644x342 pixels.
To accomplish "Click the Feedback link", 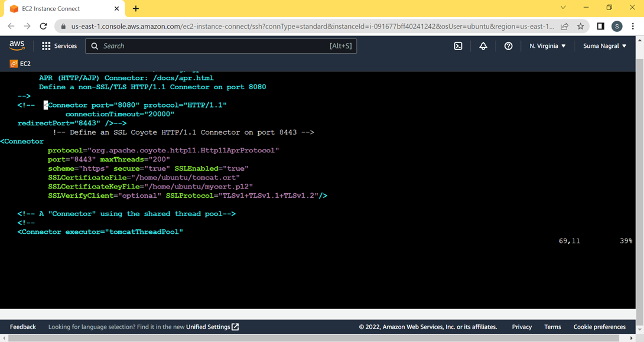I will pos(22,327).
